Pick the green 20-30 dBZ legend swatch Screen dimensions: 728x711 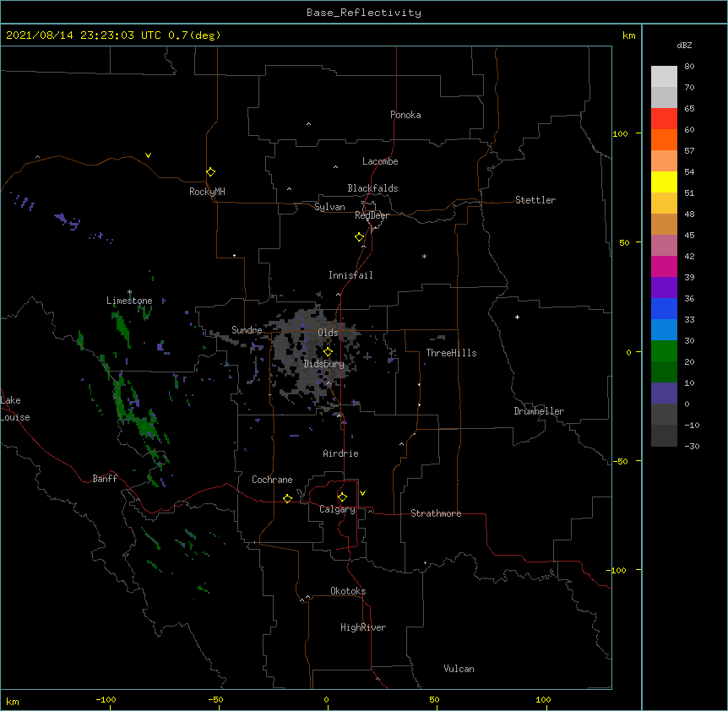tap(664, 351)
